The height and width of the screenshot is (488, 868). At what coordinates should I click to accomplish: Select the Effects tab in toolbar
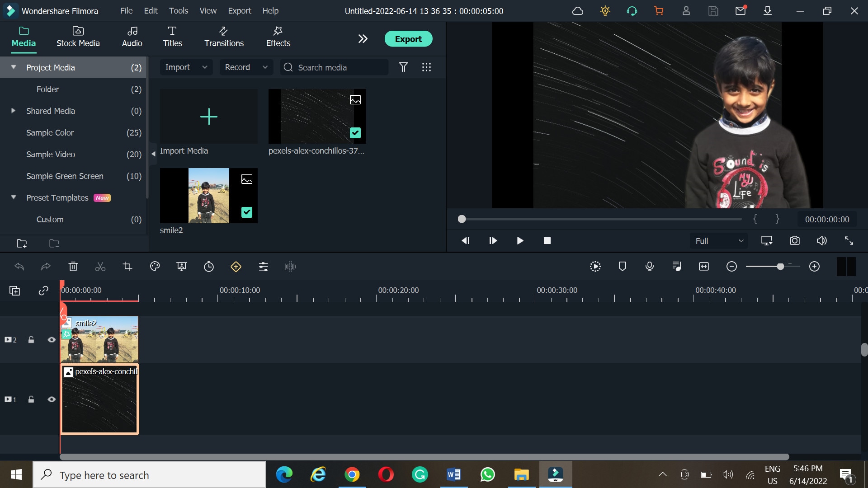277,36
